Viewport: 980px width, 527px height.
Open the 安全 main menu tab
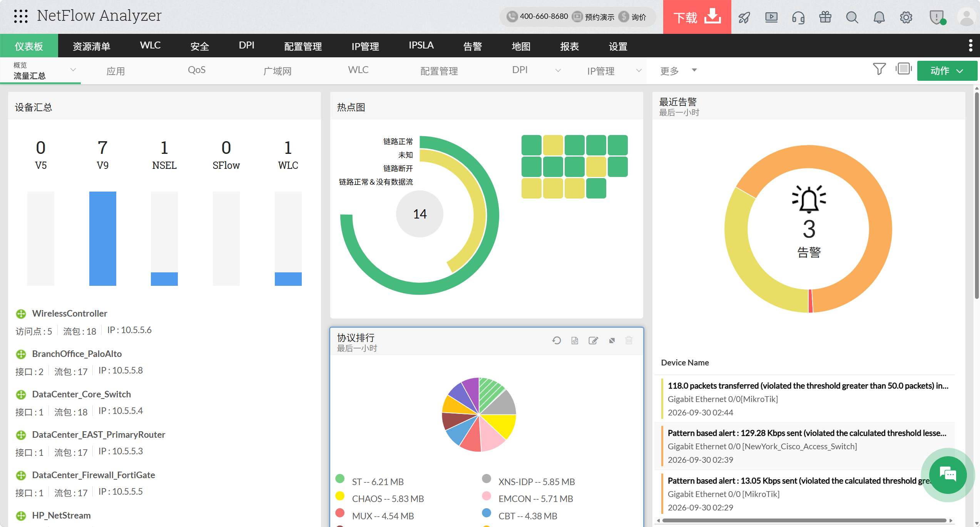point(200,46)
